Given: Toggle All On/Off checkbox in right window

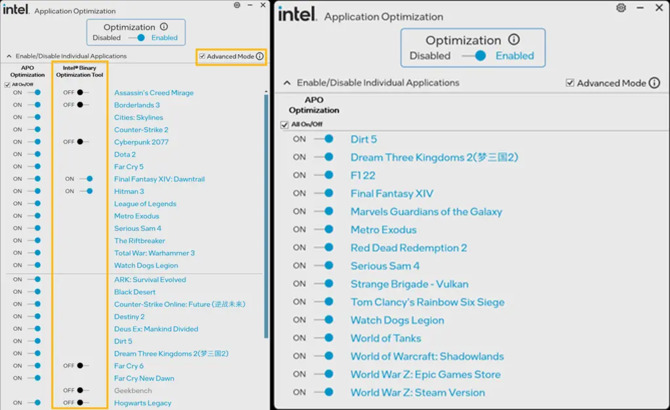Looking at the screenshot, I should [285, 125].
